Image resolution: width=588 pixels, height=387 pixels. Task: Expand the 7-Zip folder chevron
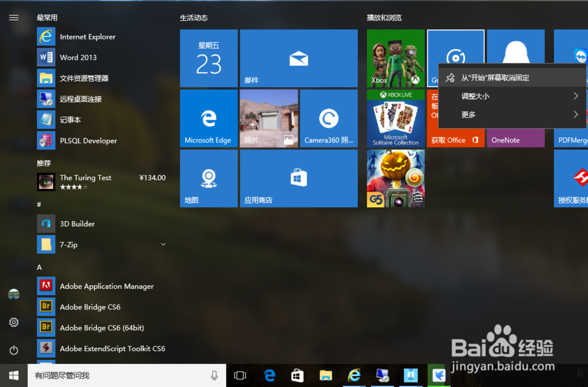(x=163, y=244)
